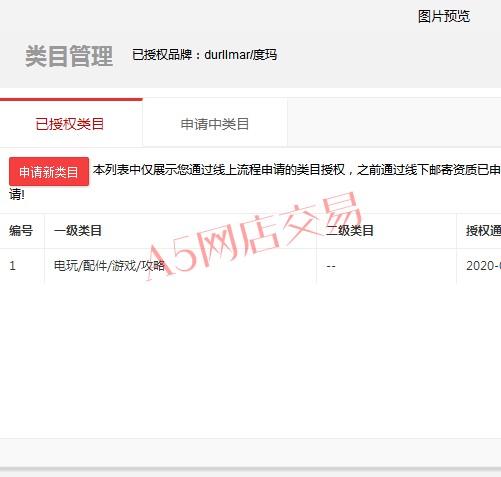Click the 编号 column header
This screenshot has height=477, width=501.
click(21, 231)
